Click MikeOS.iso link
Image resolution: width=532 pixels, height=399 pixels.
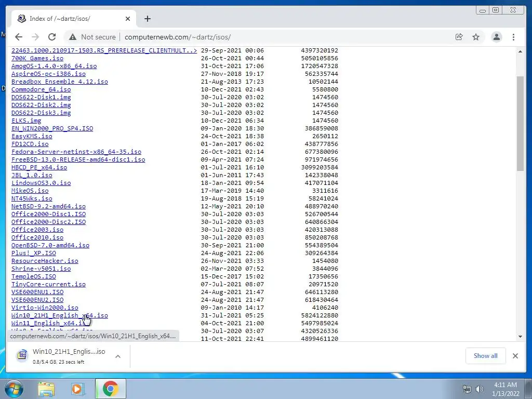tap(30, 191)
